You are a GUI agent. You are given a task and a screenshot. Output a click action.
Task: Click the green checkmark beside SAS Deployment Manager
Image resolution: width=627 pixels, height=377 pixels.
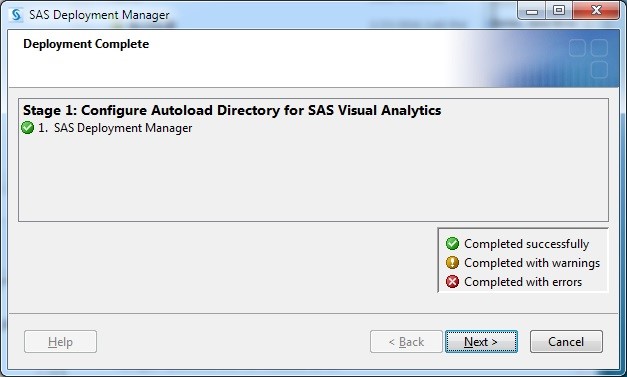[28, 128]
